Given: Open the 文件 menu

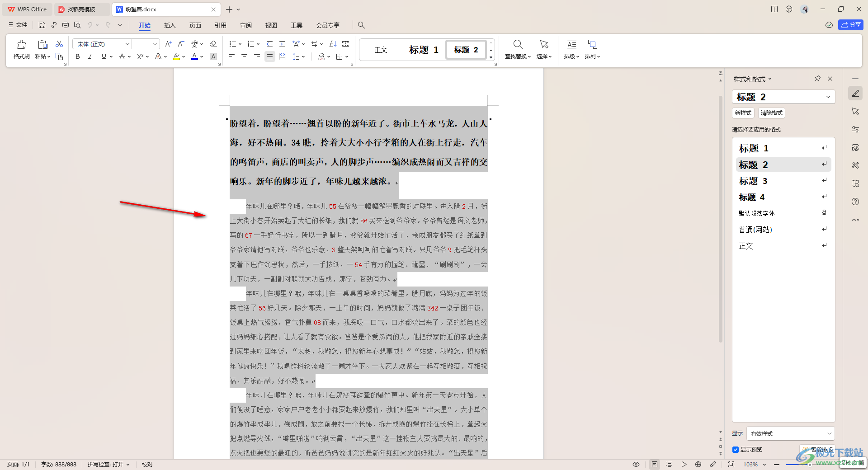Looking at the screenshot, I should click(18, 25).
